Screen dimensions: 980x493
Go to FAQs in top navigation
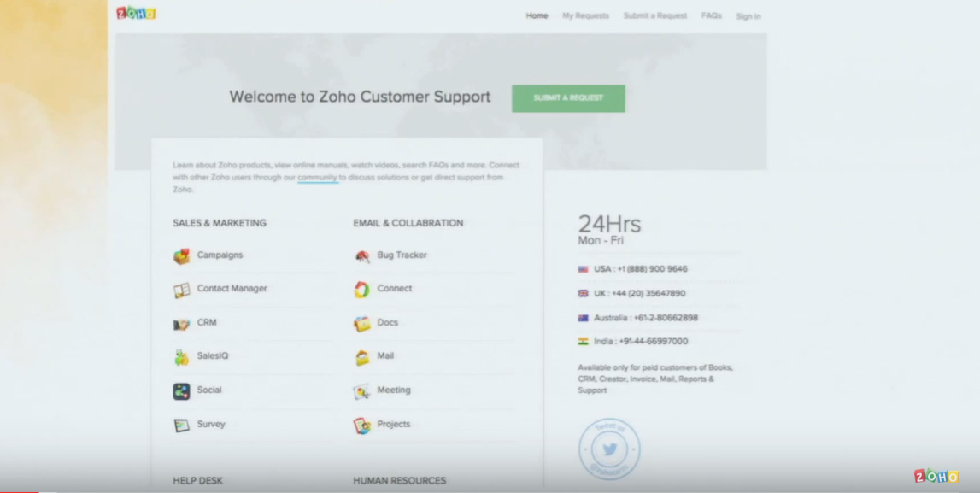coord(711,15)
